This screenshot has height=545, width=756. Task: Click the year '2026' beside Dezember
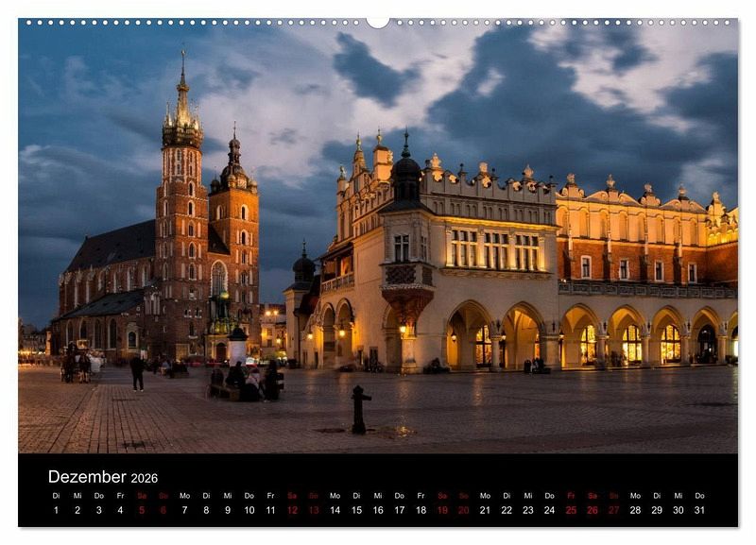[x=145, y=478]
